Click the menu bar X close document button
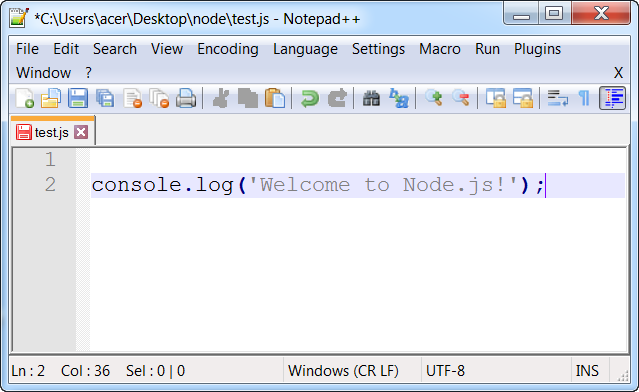Image resolution: width=639 pixels, height=392 pixels. [x=618, y=73]
